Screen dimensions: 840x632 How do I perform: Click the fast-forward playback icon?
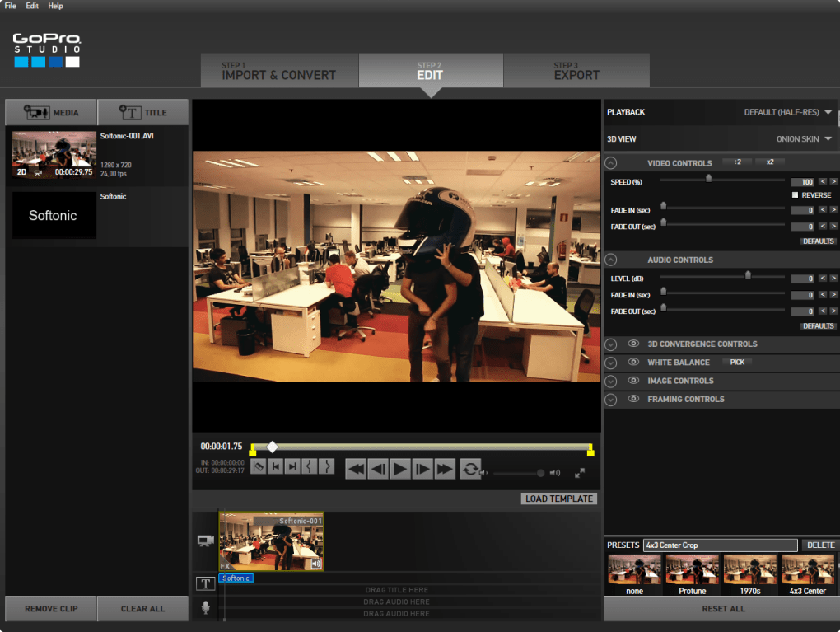point(444,469)
